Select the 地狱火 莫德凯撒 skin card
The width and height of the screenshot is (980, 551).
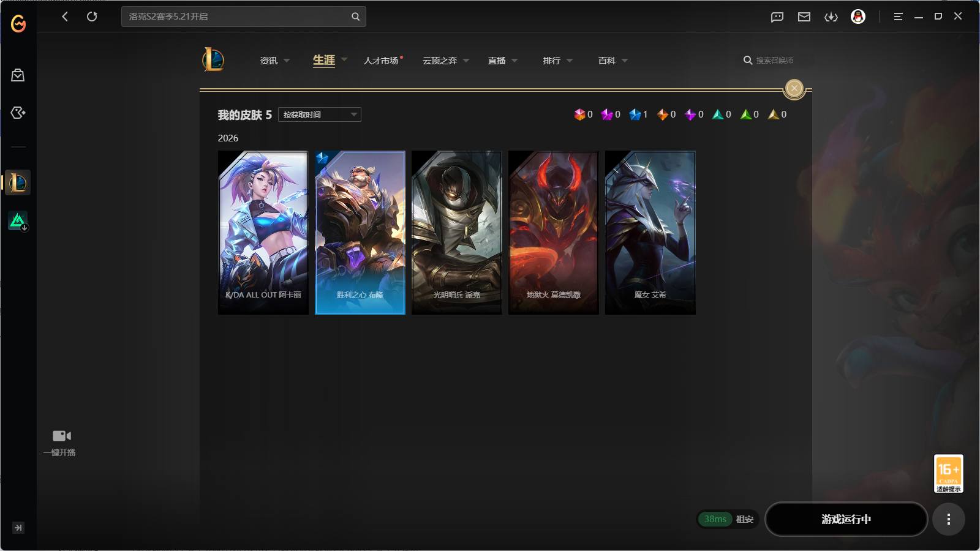click(x=554, y=233)
